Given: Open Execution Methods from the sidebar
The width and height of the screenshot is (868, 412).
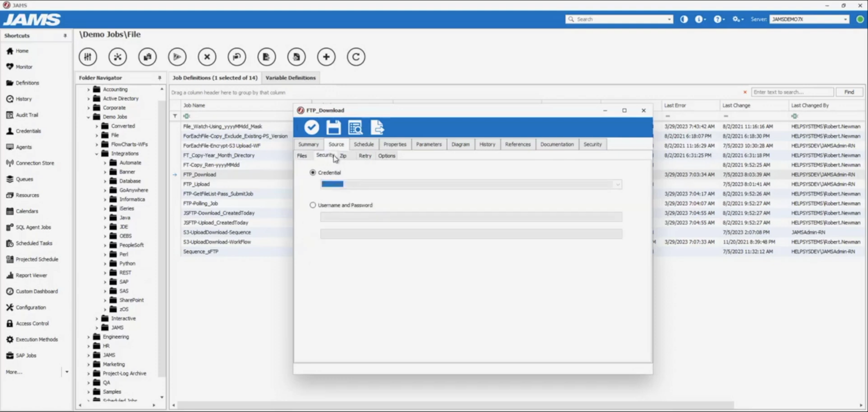Looking at the screenshot, I should pos(37,339).
